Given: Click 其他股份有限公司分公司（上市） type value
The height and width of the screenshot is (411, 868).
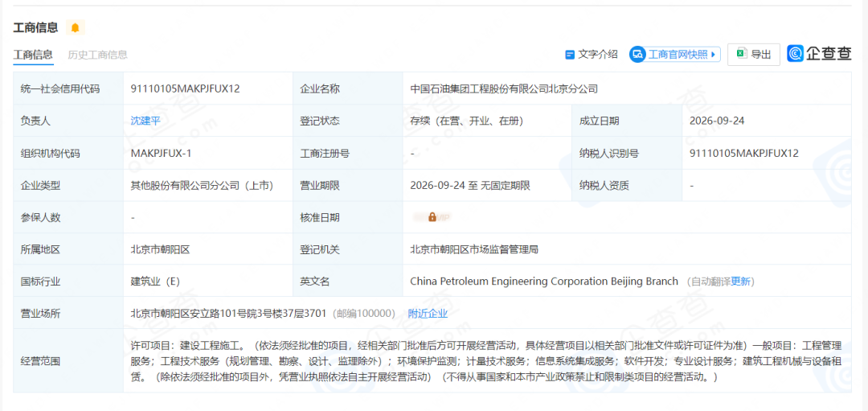Looking at the screenshot, I should click(x=202, y=186).
